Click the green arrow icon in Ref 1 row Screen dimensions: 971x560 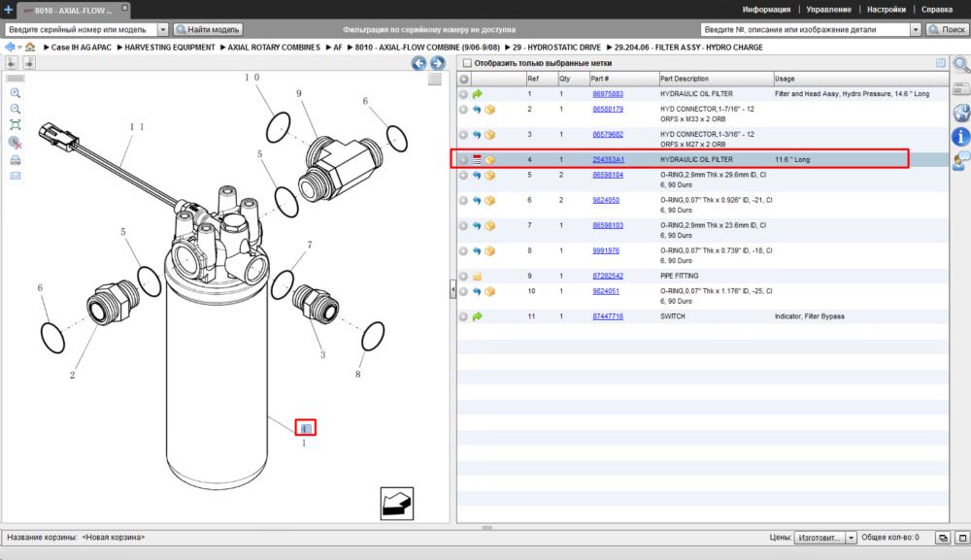[x=477, y=94]
